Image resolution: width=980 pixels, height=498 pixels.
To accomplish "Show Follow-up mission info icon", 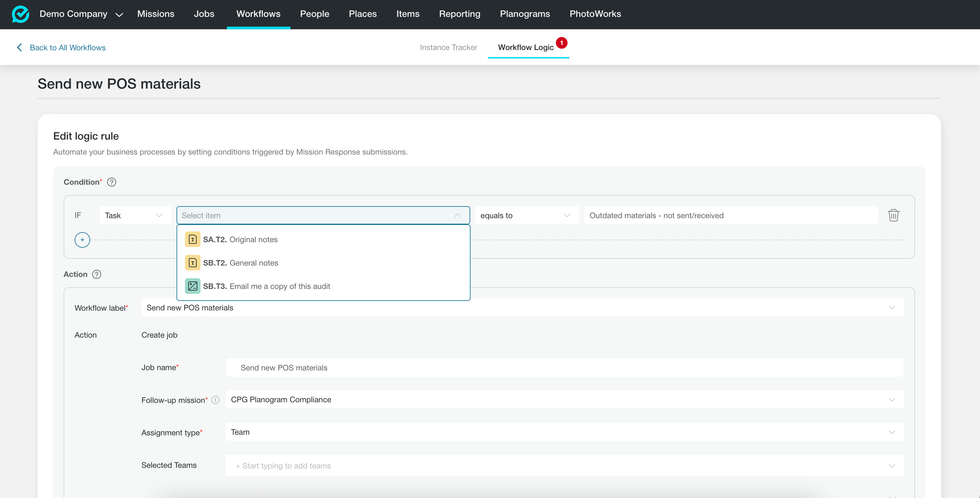I will tap(215, 400).
